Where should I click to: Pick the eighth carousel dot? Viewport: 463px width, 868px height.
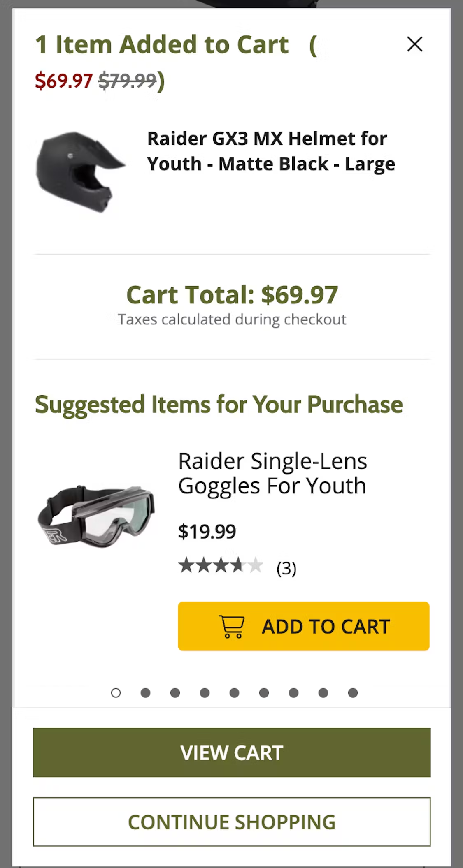[x=323, y=693]
